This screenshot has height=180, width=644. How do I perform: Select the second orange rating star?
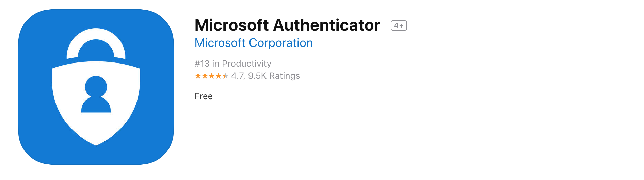(x=205, y=76)
